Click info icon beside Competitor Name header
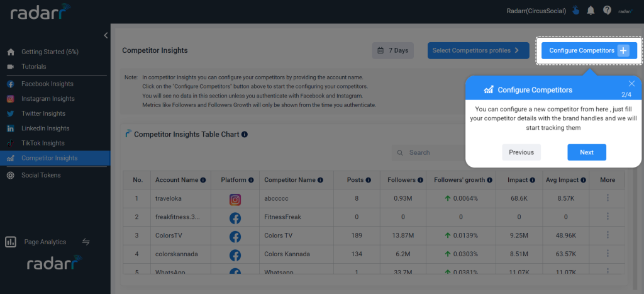The height and width of the screenshot is (294, 644). point(320,180)
